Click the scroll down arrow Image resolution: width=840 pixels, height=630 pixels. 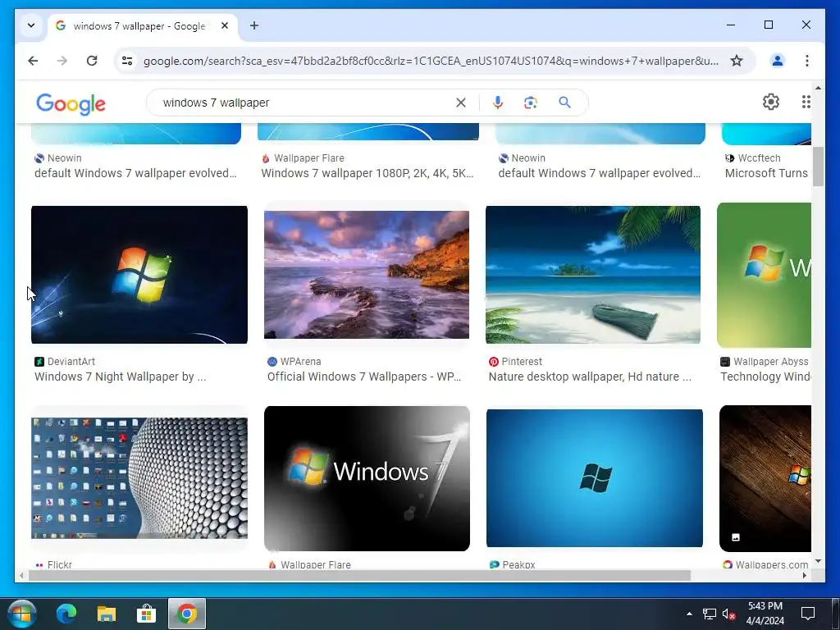(x=818, y=561)
